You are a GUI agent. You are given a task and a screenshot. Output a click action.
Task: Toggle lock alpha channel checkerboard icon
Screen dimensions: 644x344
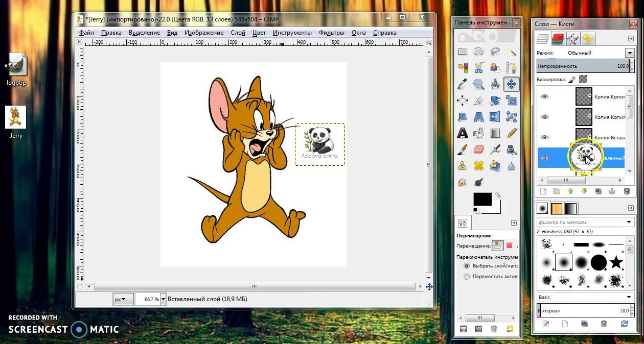click(x=583, y=79)
